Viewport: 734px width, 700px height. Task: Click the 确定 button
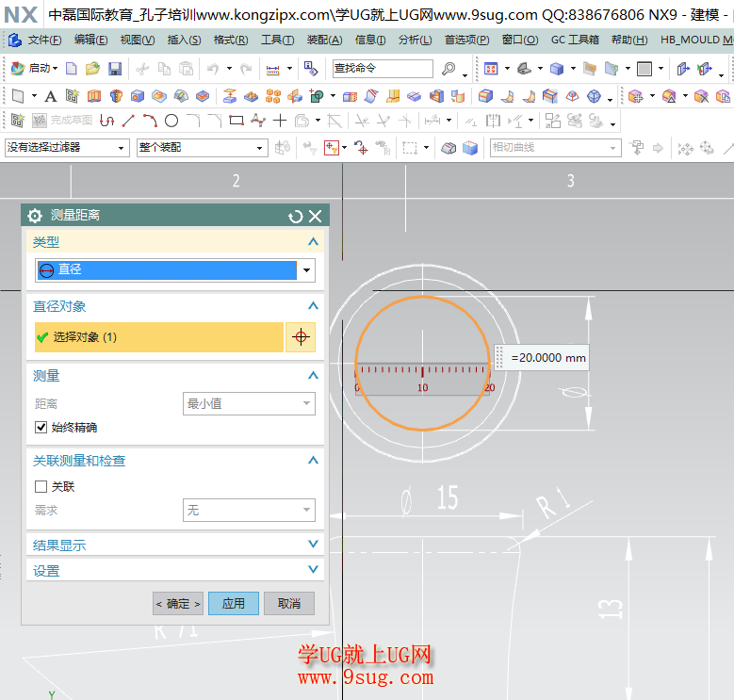[178, 604]
